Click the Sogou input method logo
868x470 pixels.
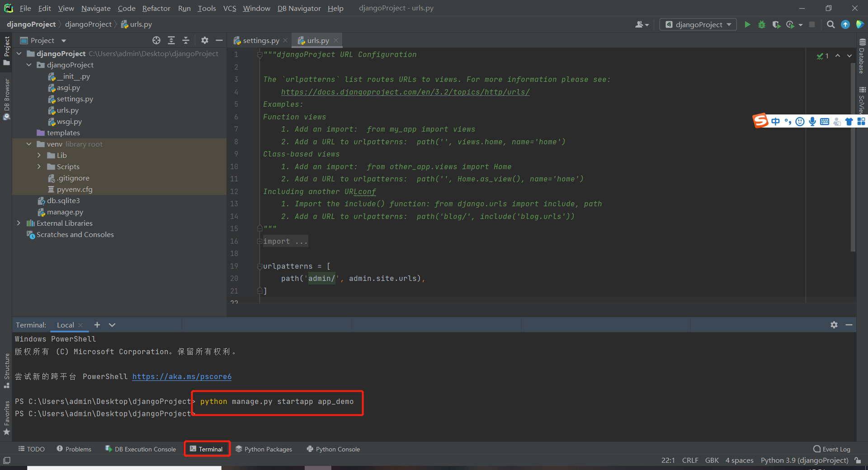point(760,121)
